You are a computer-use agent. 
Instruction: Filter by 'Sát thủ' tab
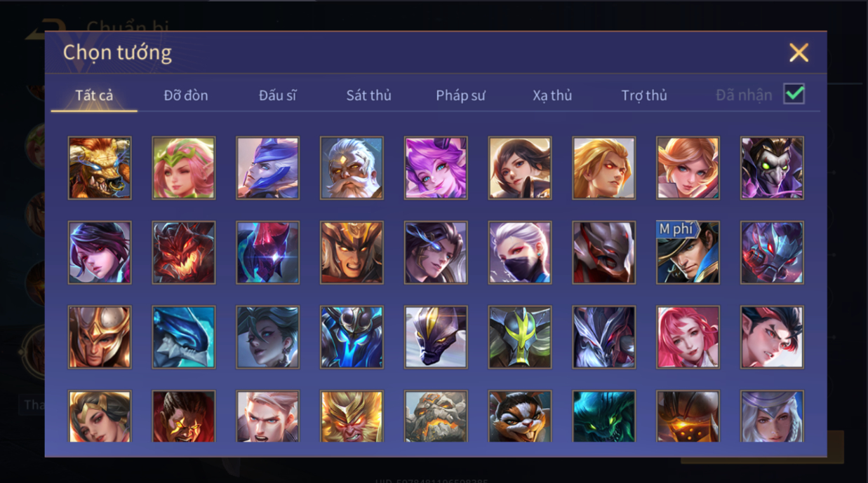[x=369, y=95]
